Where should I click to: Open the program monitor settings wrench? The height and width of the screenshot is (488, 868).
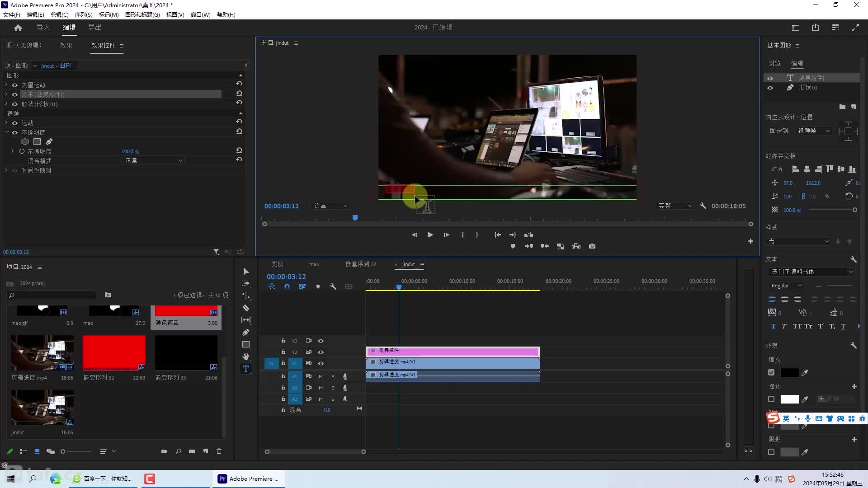pyautogui.click(x=703, y=206)
